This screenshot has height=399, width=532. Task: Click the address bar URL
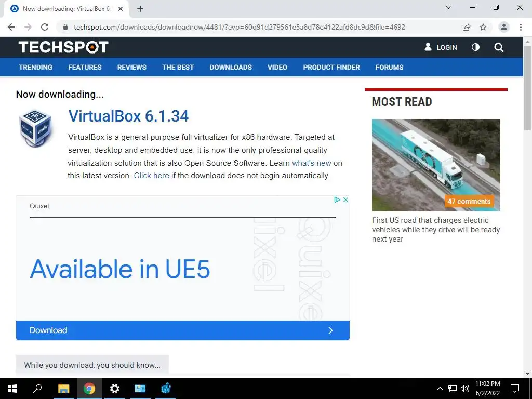(x=240, y=27)
